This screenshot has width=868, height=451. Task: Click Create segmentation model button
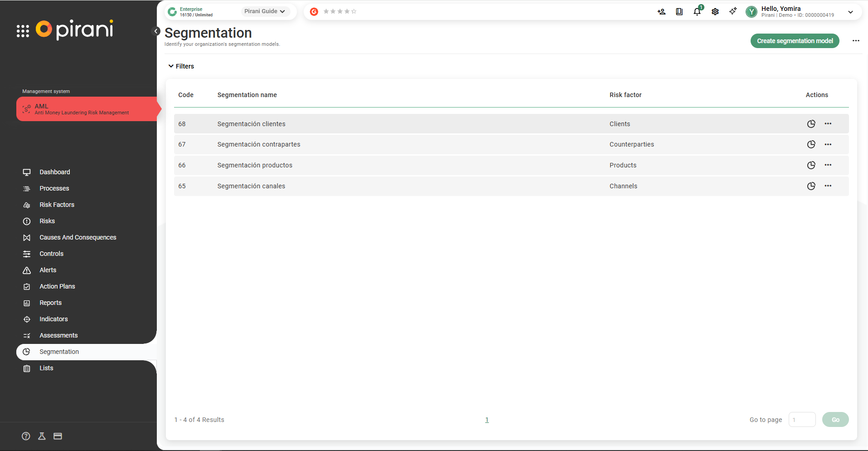[x=795, y=41]
